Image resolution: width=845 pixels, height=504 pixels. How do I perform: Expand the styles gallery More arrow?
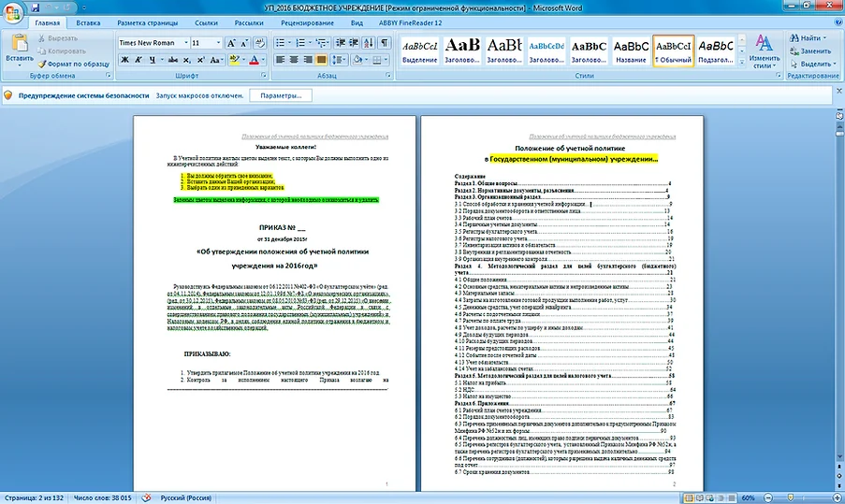(742, 63)
